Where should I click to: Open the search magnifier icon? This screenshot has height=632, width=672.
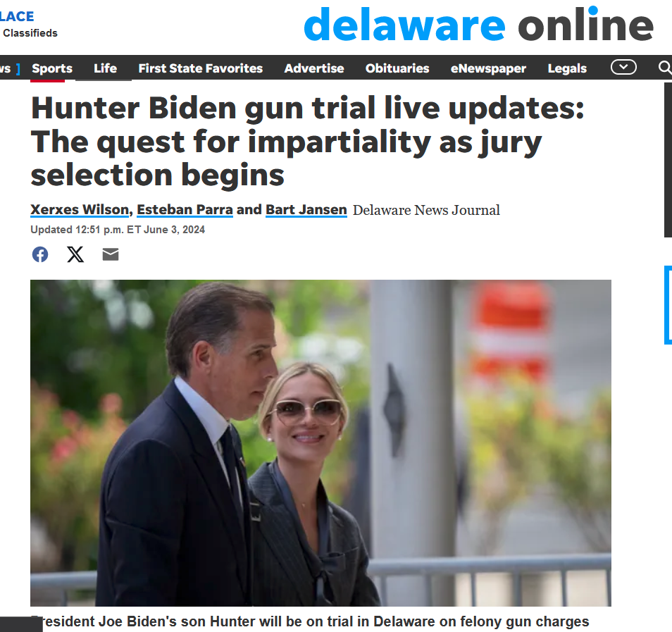point(664,68)
